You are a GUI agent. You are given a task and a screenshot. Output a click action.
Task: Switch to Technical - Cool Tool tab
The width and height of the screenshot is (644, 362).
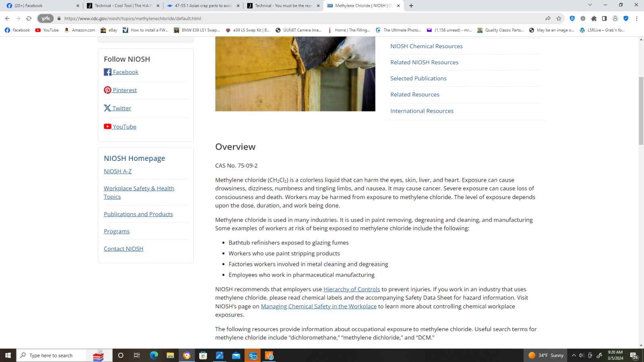(x=123, y=6)
